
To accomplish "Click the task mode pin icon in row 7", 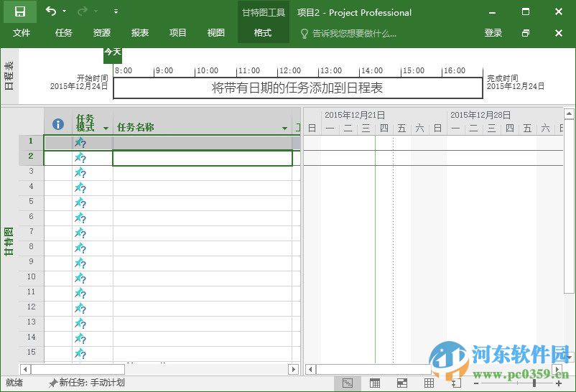I will point(80,233).
